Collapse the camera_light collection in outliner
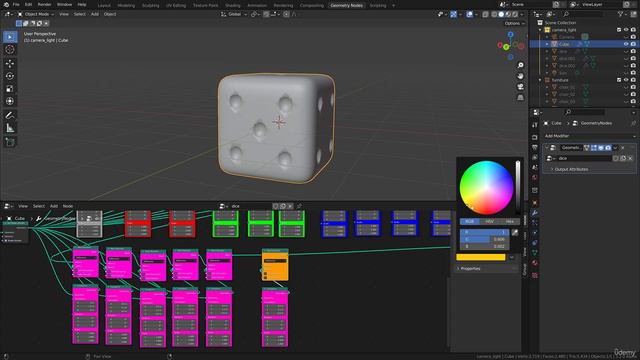This screenshot has height=360, width=640. point(540,30)
